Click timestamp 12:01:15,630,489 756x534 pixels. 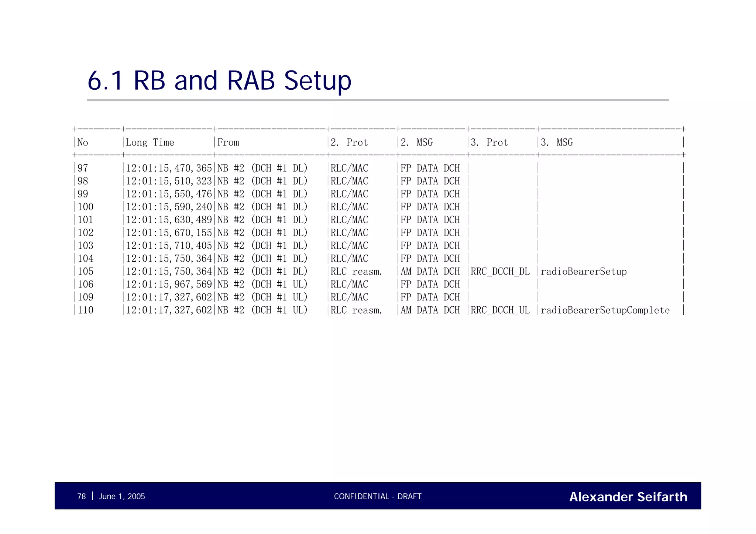click(x=169, y=220)
